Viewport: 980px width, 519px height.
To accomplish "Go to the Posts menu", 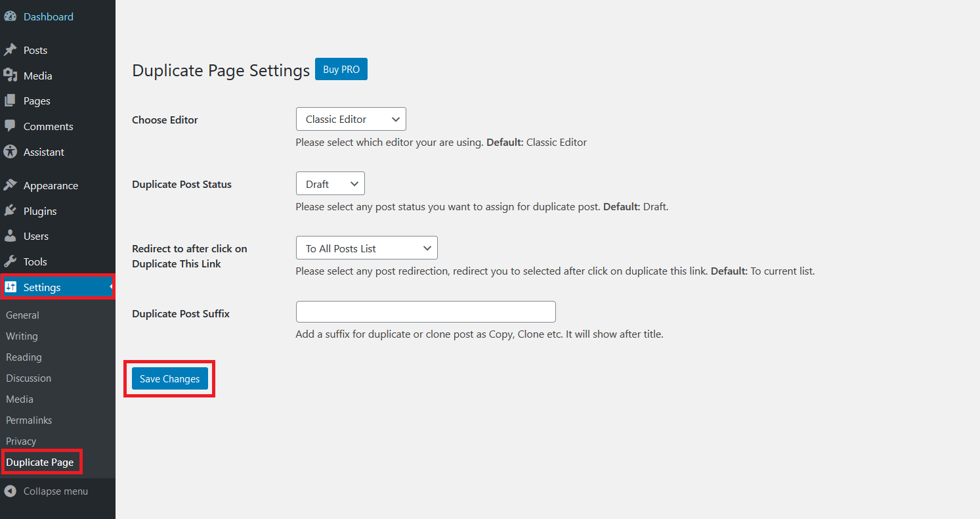I will (x=35, y=50).
